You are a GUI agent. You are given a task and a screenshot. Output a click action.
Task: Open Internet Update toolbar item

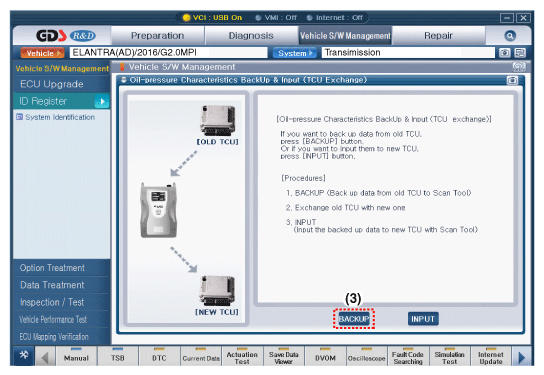click(x=491, y=357)
